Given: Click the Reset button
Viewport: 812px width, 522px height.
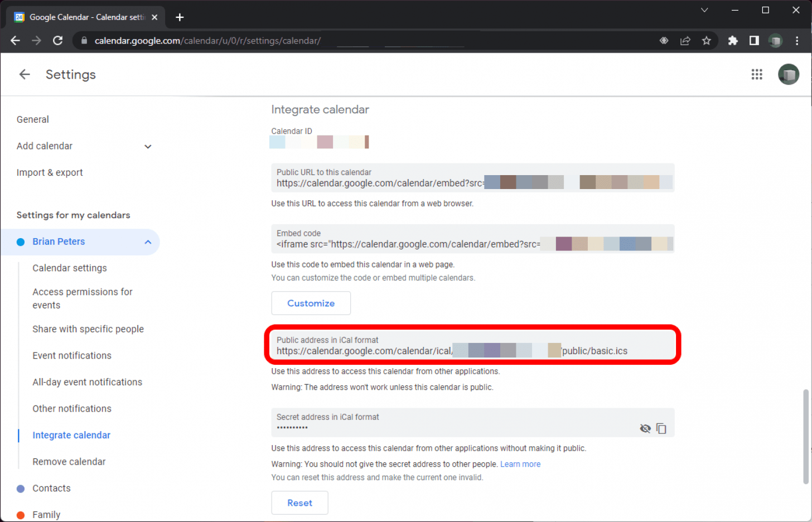Looking at the screenshot, I should tap(299, 503).
